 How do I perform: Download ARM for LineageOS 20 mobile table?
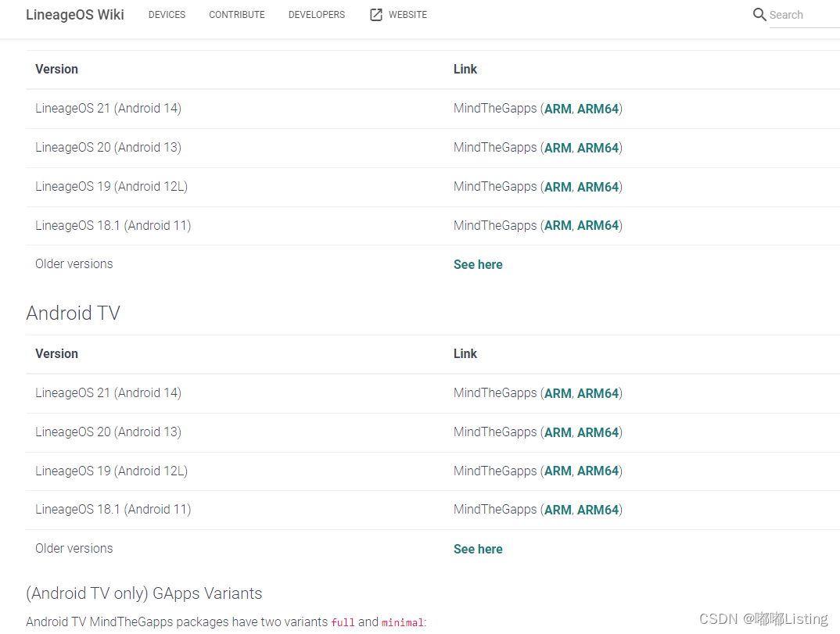[x=558, y=148]
